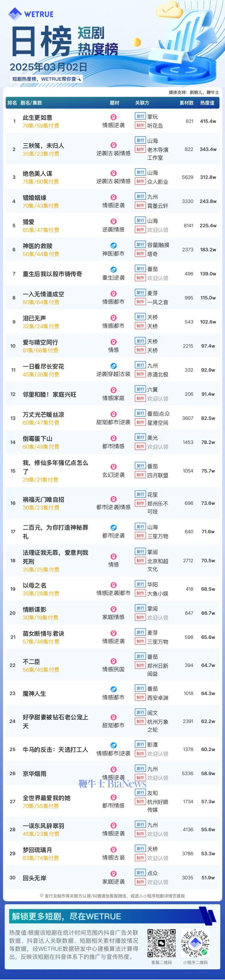The image size is (225, 980).
Task: Click the magnifier icon in search bar
Action: tap(78, 79)
